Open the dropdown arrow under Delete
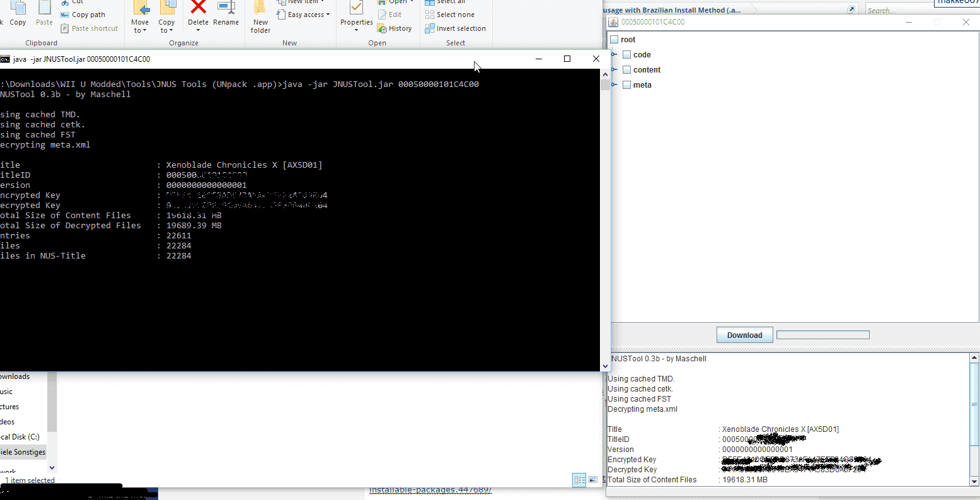The width and height of the screenshot is (980, 500). pyautogui.click(x=199, y=30)
